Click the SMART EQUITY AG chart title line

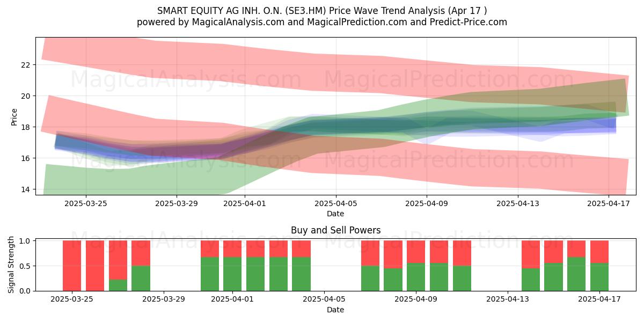click(322, 11)
